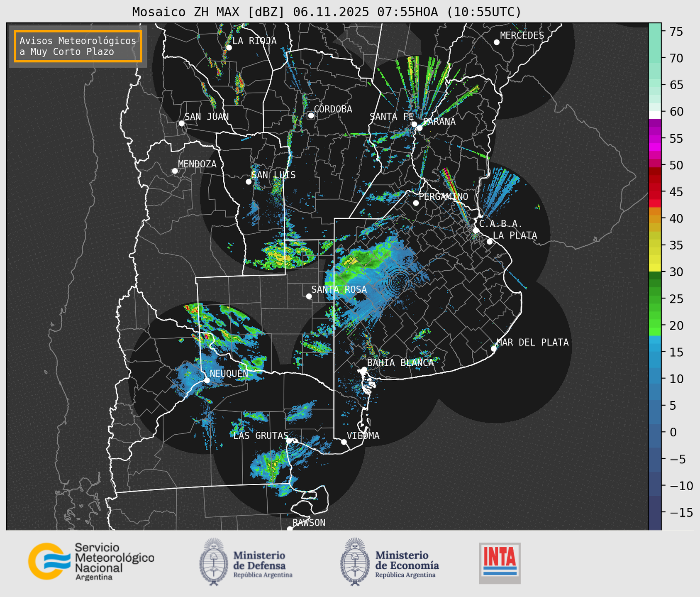Screen dimensions: 700x597
Task: Click the white 60 dBZ band on the colorbar
Action: (655, 115)
